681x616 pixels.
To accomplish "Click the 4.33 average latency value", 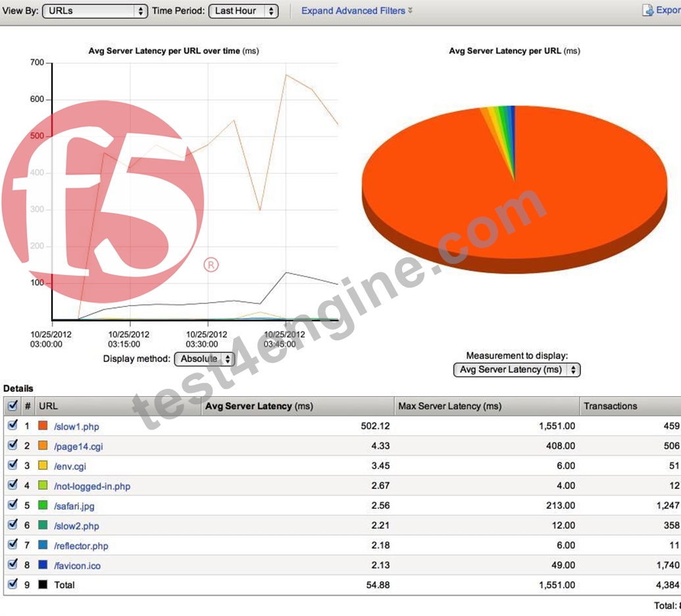I will [380, 446].
